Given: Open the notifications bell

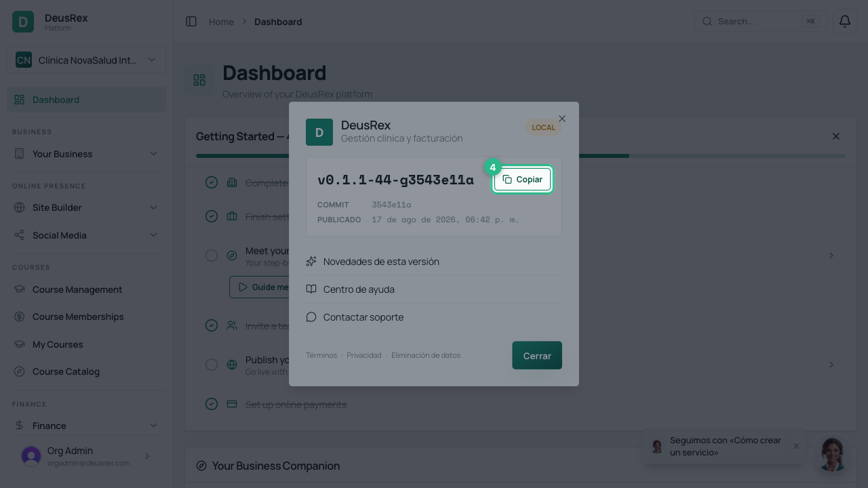Looking at the screenshot, I should 845,22.
